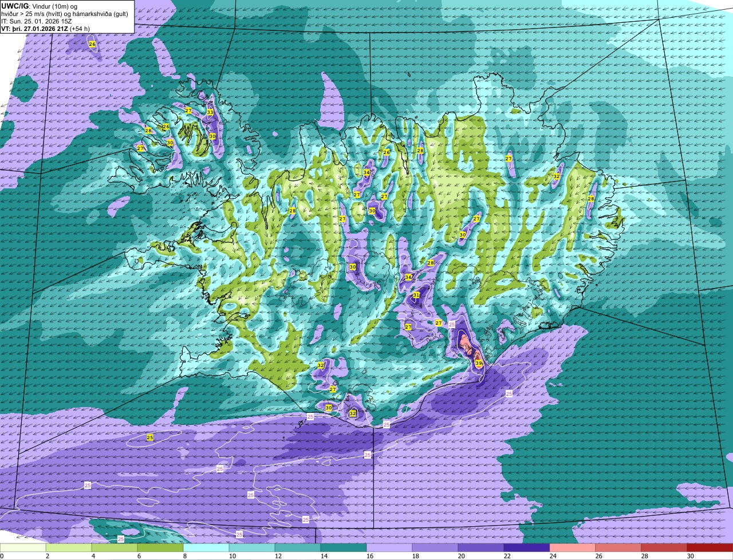This screenshot has width=733, height=560.
Task: Click the legend scale tick label '16'
Action: coord(369,556)
